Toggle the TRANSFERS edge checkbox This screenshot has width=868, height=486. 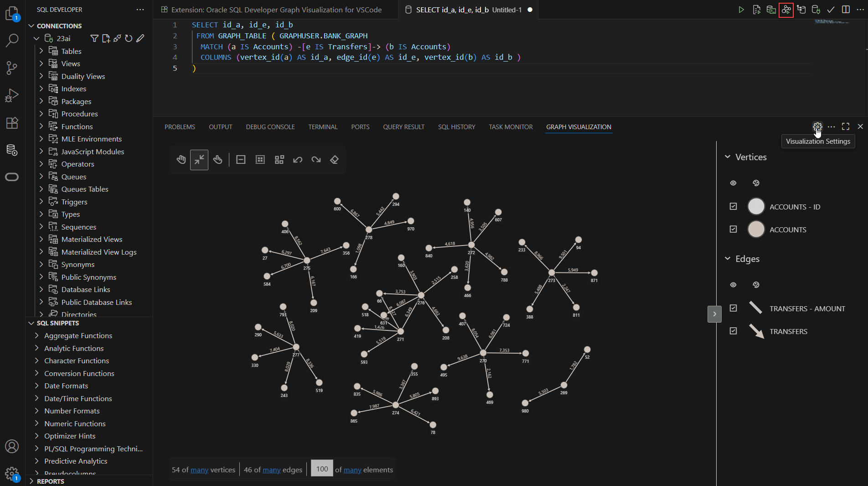(x=733, y=331)
